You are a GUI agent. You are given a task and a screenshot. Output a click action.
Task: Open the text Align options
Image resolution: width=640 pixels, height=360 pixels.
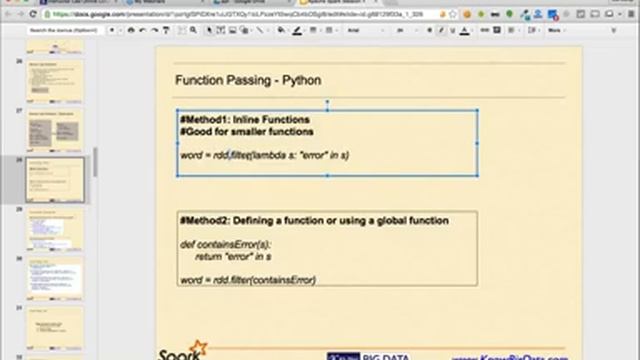pos(511,30)
